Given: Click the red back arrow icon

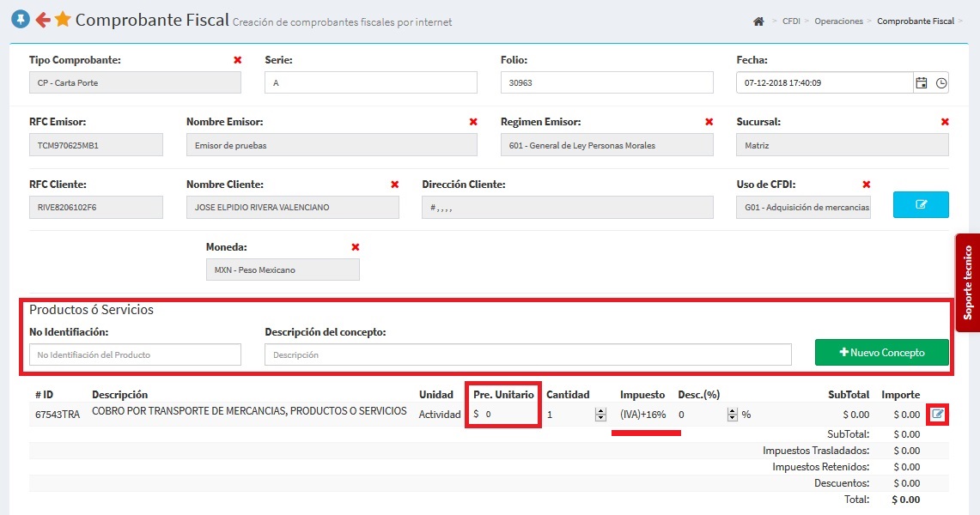Looking at the screenshot, I should [42, 19].
